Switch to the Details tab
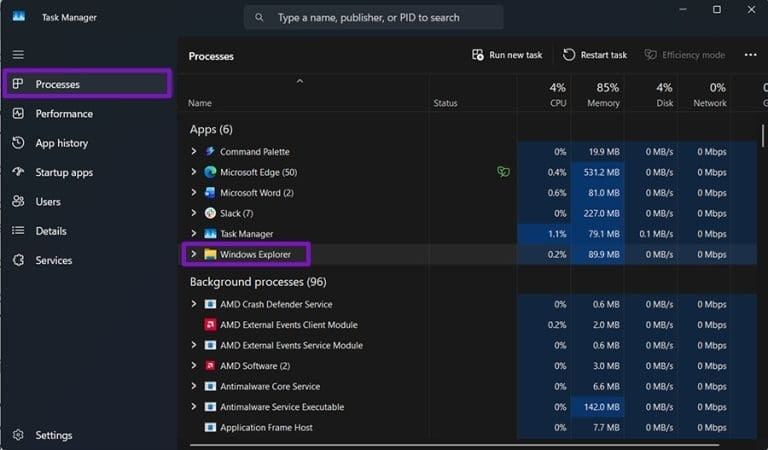Screen dimensions: 768x450 click(x=88, y=231)
